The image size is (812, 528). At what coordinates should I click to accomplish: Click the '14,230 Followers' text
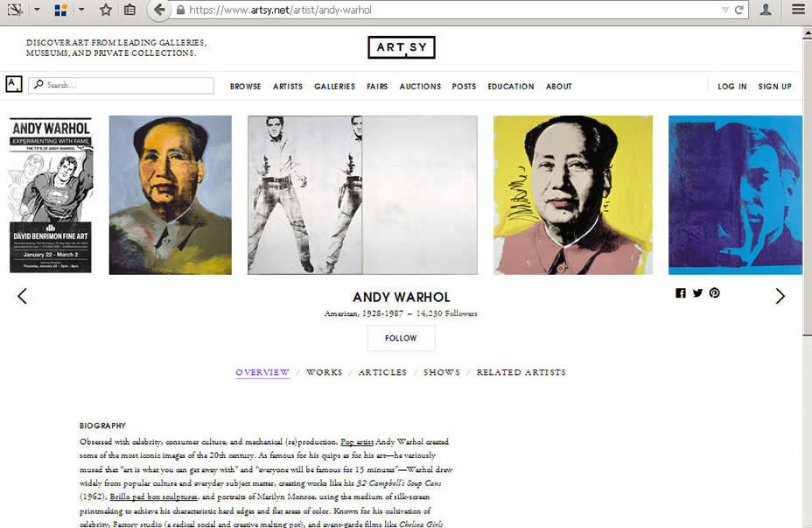[x=447, y=313]
